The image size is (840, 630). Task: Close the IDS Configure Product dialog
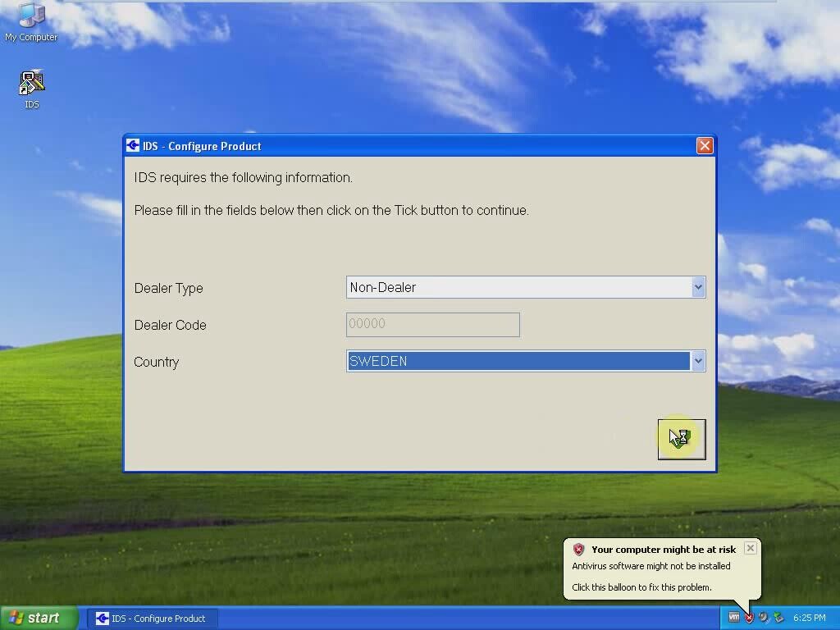705,146
